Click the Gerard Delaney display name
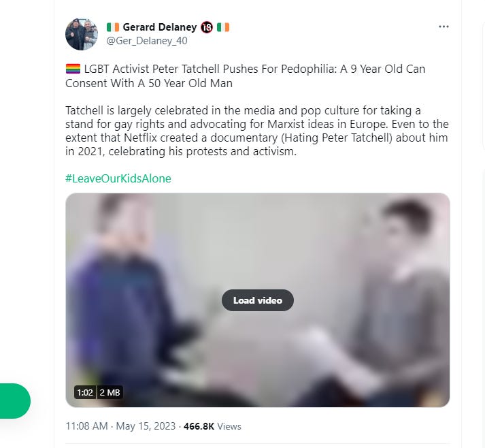This screenshot has height=448, width=485. tap(160, 27)
